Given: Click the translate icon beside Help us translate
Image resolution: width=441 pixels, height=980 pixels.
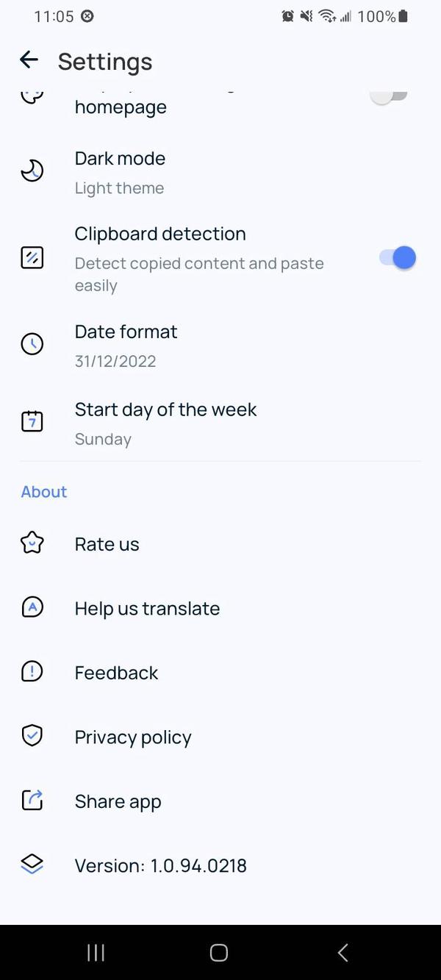Looking at the screenshot, I should pos(32,607).
